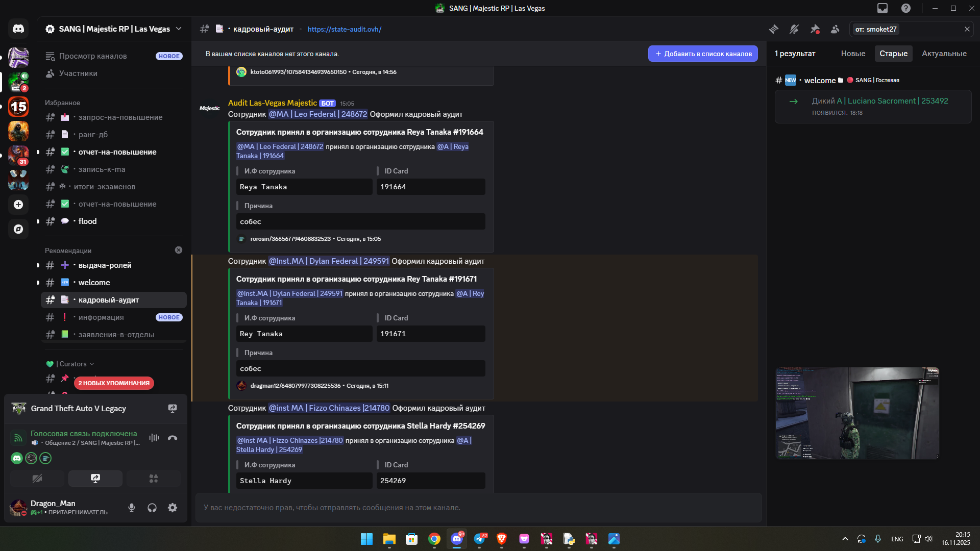
Task: Toggle notification settings bell in header
Action: (x=794, y=29)
